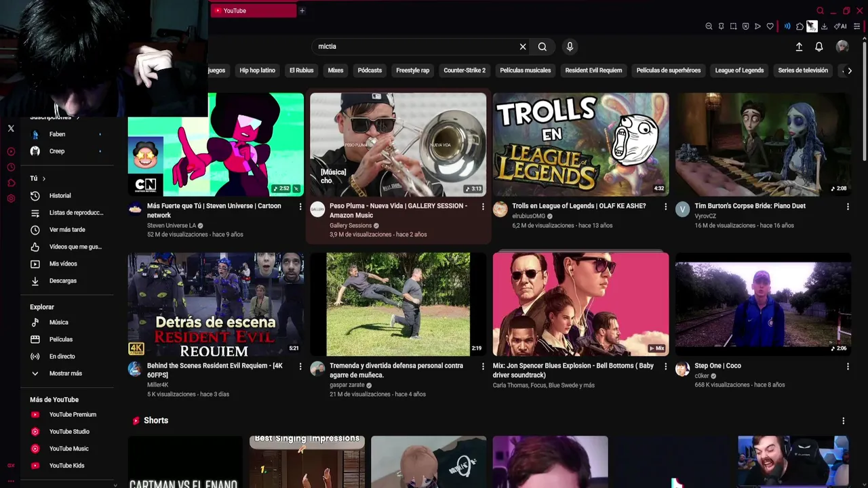Open options menu for Peso Pluma Nueva Vida video
Screen dimensions: 868x488
483,207
